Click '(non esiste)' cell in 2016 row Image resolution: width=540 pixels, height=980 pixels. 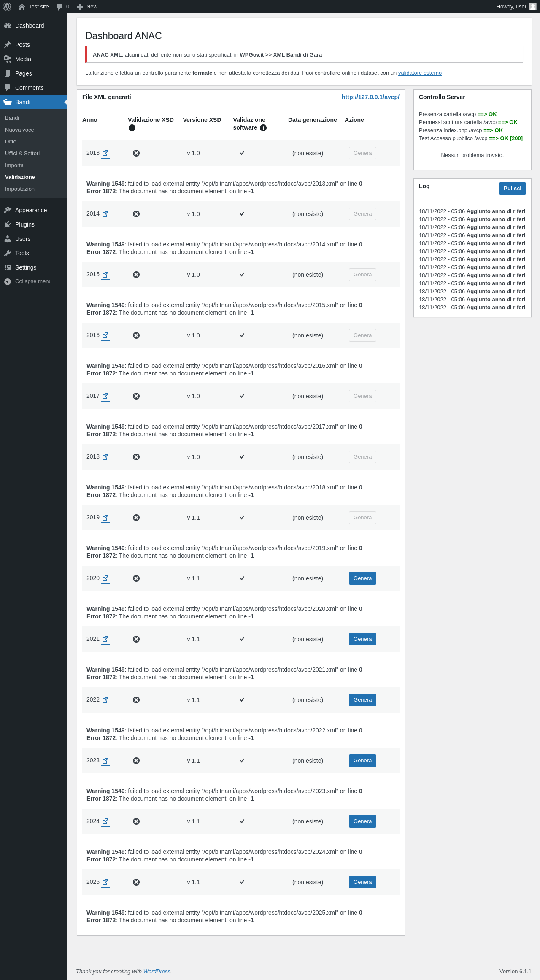pyautogui.click(x=308, y=335)
